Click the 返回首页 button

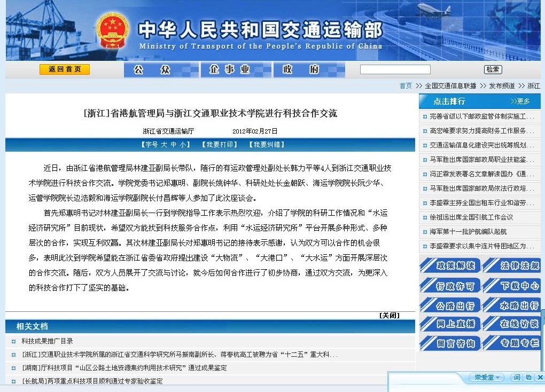pos(65,69)
